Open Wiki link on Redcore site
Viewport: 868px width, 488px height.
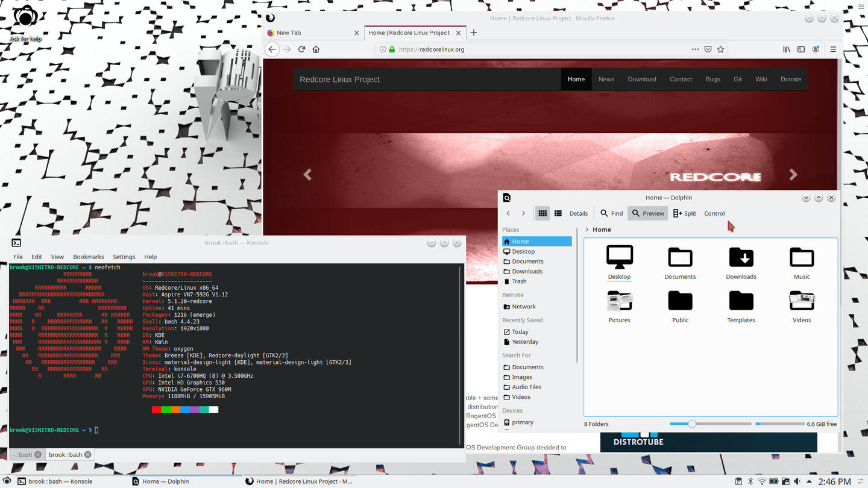pyautogui.click(x=761, y=79)
